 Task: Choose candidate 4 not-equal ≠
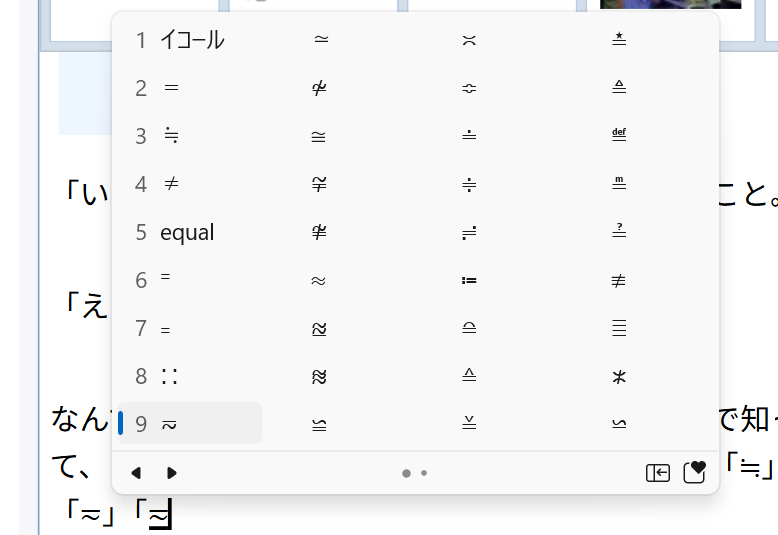pyautogui.click(x=171, y=184)
